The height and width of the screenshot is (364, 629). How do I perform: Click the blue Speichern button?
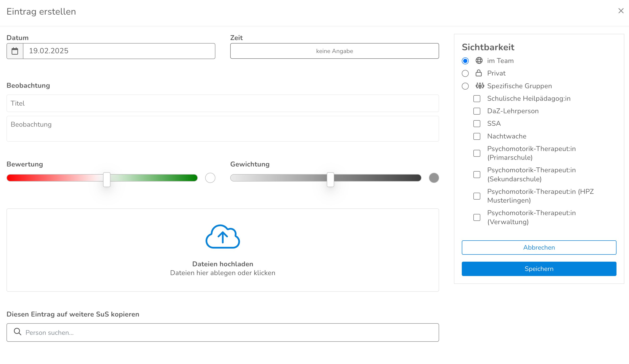click(x=539, y=269)
